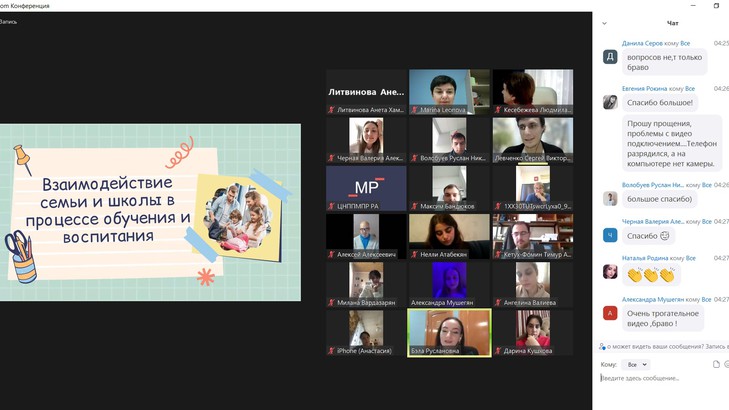Collapse the chat panel with the chevron
The image size is (729, 410).
(x=604, y=23)
